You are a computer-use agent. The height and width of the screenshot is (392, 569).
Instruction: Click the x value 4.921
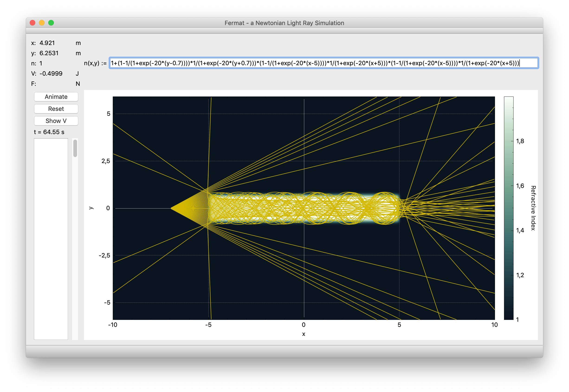tap(47, 43)
